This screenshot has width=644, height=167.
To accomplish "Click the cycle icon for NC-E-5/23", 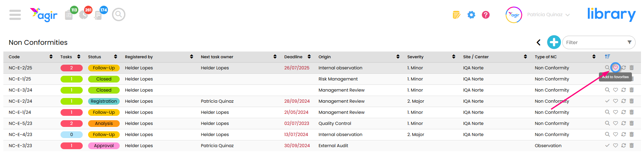I will click(x=623, y=123).
